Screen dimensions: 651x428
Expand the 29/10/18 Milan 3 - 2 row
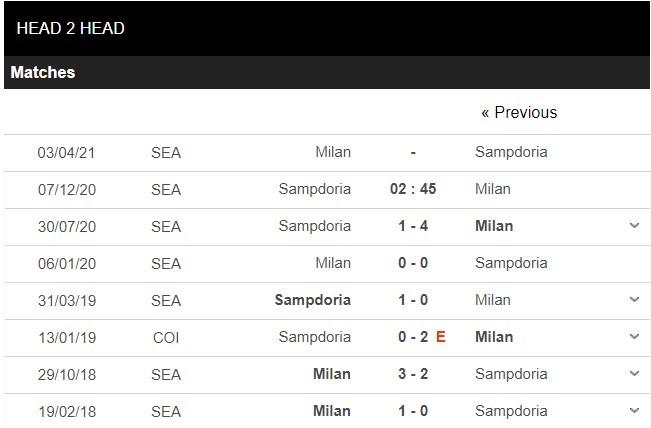(634, 374)
